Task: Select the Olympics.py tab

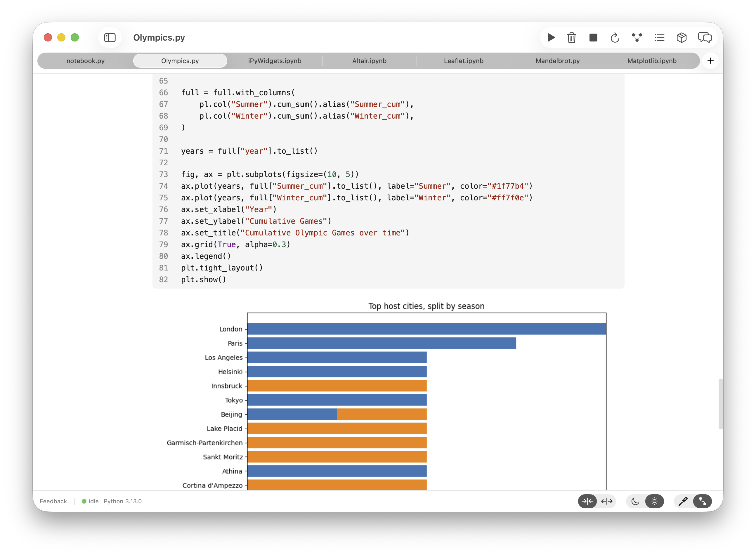Action: [x=180, y=61]
